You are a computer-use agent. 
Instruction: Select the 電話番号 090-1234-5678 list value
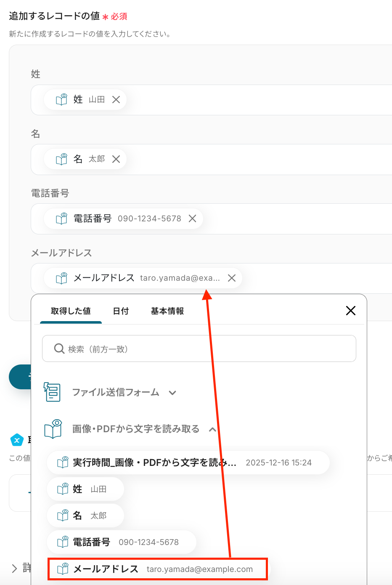(x=122, y=542)
